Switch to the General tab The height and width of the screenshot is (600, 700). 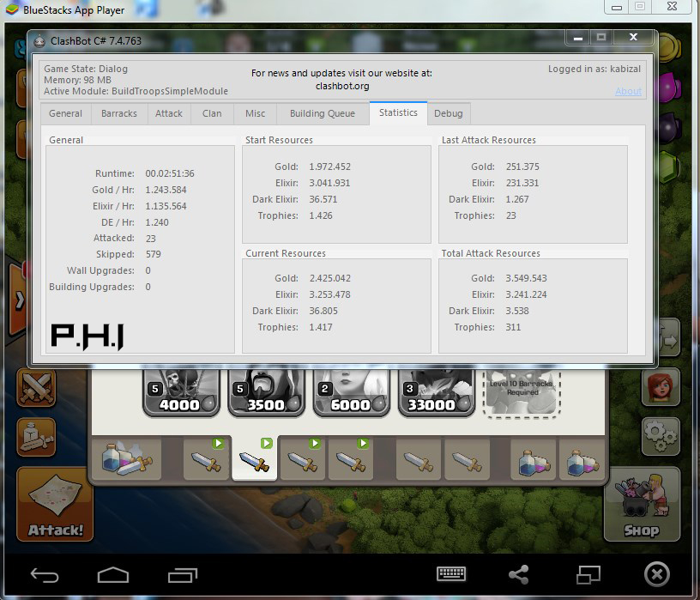click(65, 113)
